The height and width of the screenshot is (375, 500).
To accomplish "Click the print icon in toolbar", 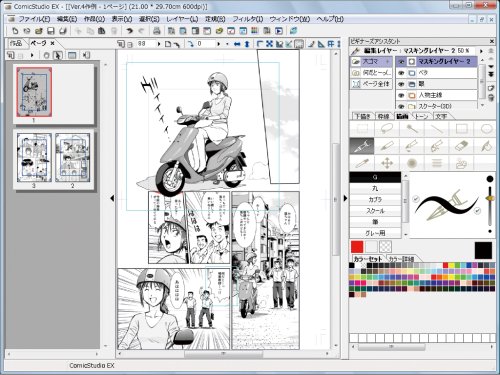I will 156,31.
